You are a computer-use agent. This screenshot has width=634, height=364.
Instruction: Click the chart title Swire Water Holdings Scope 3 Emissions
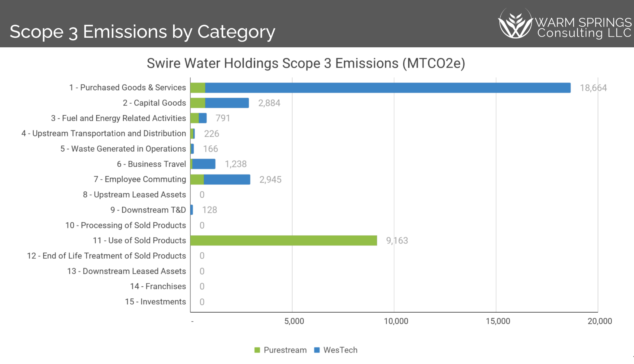(x=306, y=63)
